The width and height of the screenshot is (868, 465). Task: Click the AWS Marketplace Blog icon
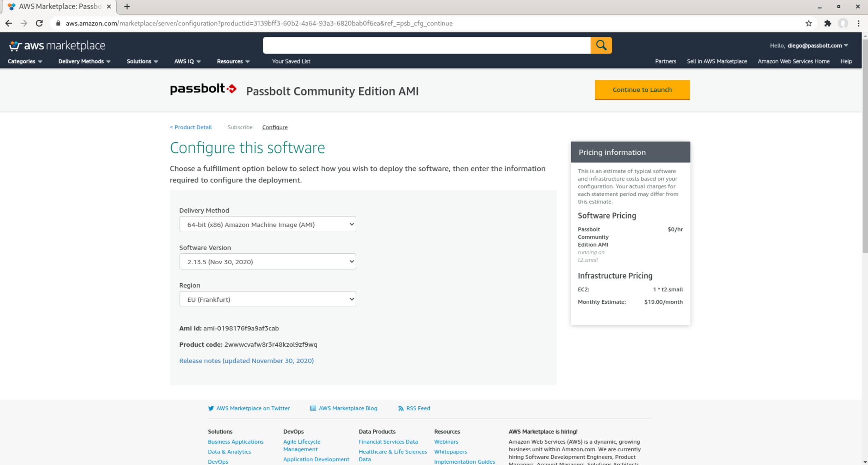313,408
